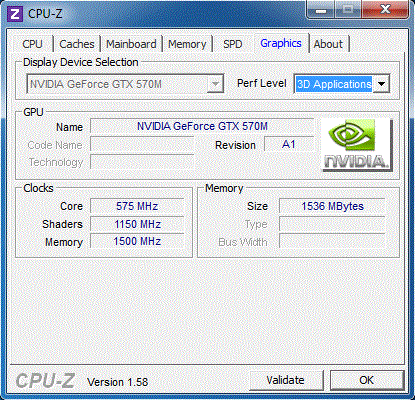Click the CPU-Z purple Z title icon
Viewport: 415px width, 400px height.
coord(15,14)
